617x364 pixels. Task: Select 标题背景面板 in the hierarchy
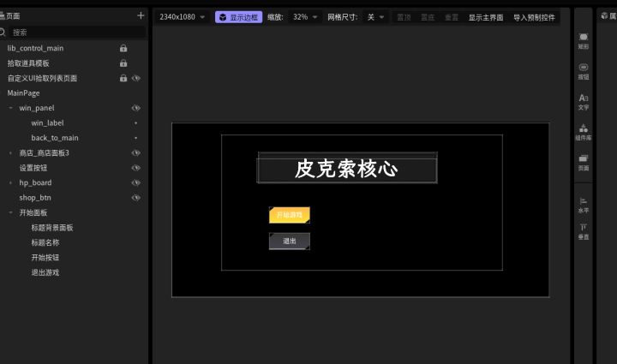click(52, 228)
